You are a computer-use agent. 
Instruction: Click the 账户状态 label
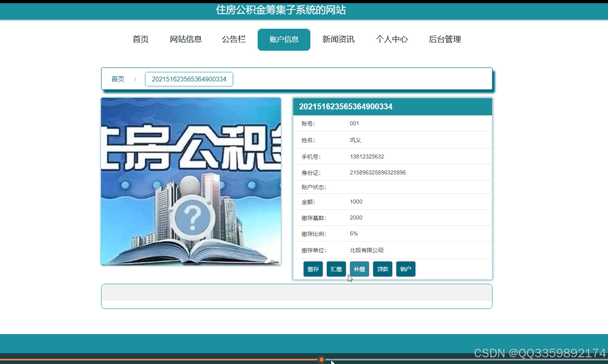(314, 187)
